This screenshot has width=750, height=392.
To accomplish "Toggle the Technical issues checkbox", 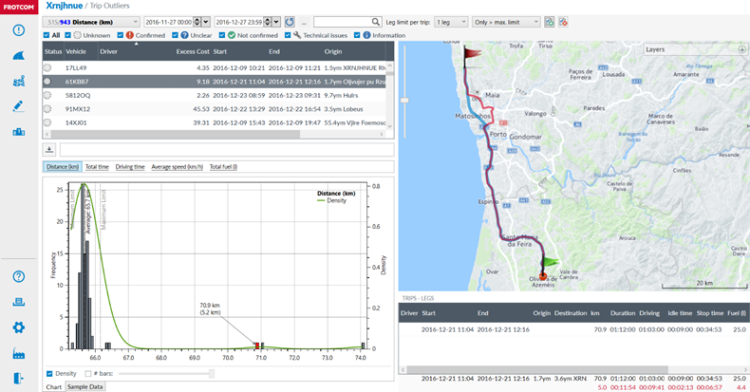I will (287, 35).
